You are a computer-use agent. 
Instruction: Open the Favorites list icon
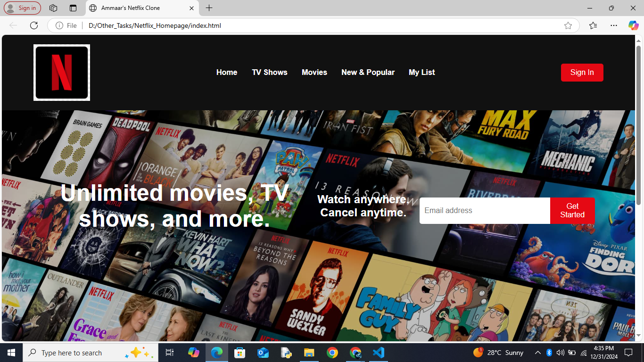click(x=593, y=25)
